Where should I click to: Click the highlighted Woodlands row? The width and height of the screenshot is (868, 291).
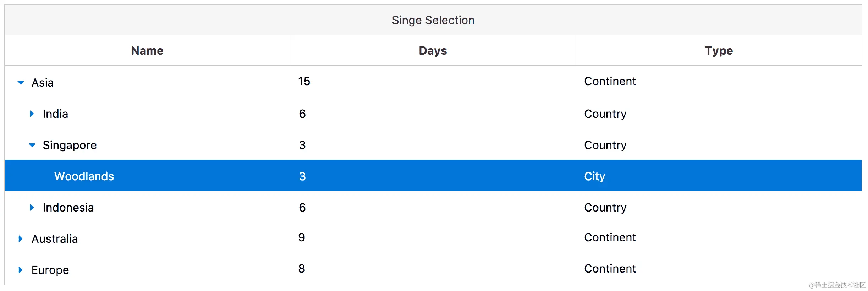coord(84,176)
